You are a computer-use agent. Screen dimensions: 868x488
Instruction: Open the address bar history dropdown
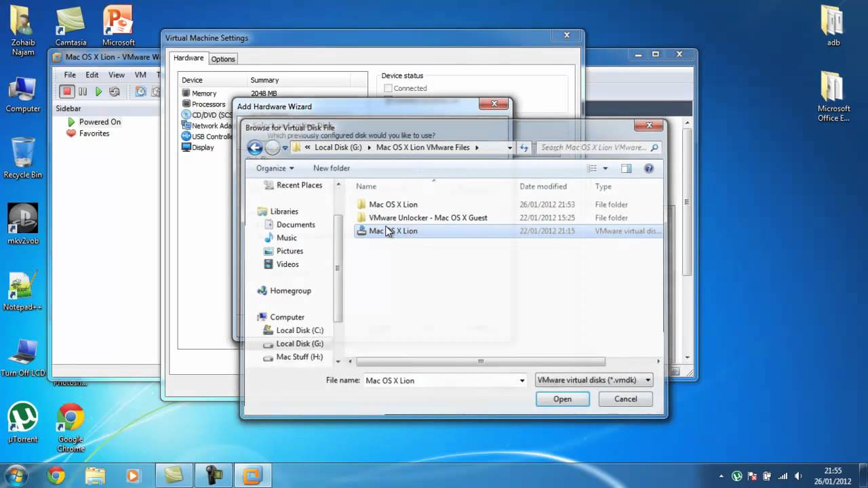(509, 147)
